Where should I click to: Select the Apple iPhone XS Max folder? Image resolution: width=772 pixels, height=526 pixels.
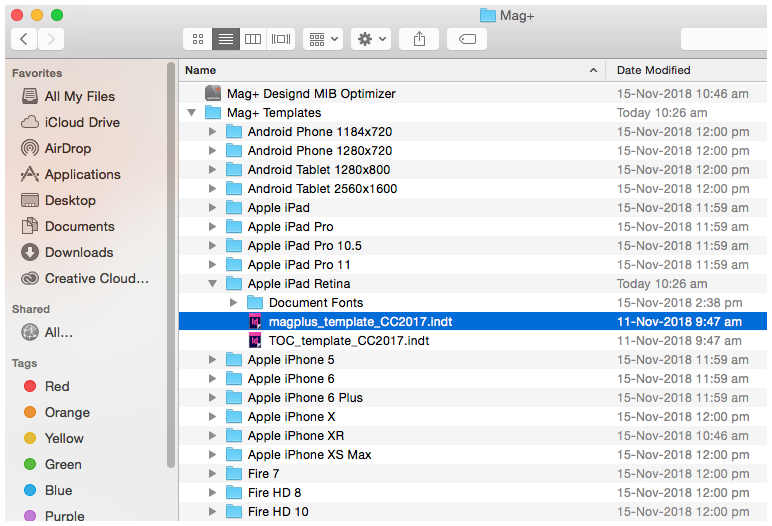click(473, 455)
